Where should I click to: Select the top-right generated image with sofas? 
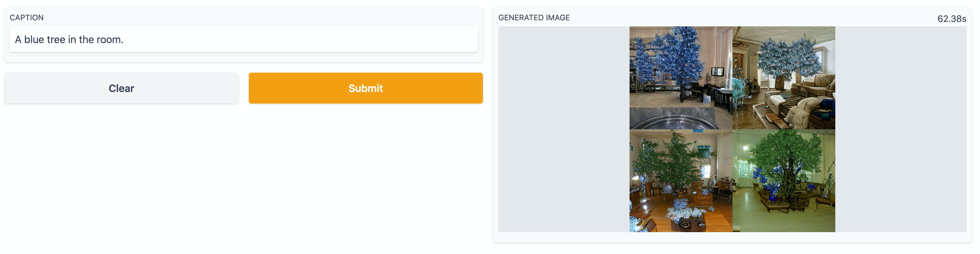point(784,77)
